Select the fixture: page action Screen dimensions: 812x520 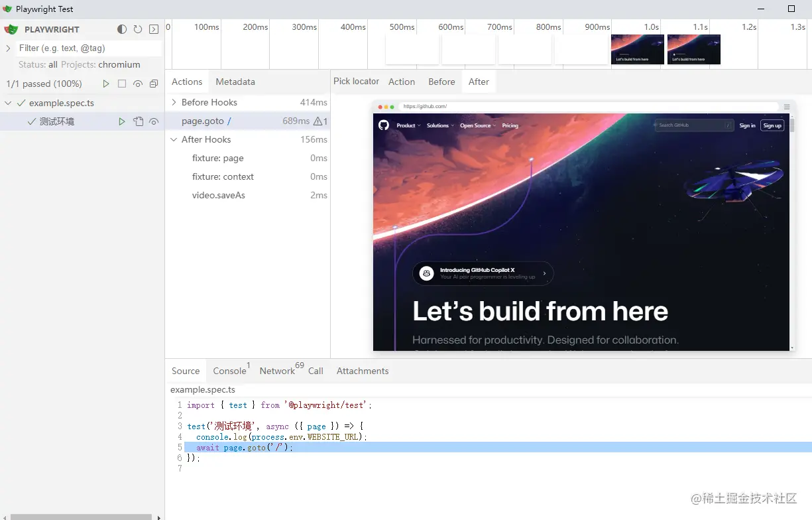[x=247, y=158]
